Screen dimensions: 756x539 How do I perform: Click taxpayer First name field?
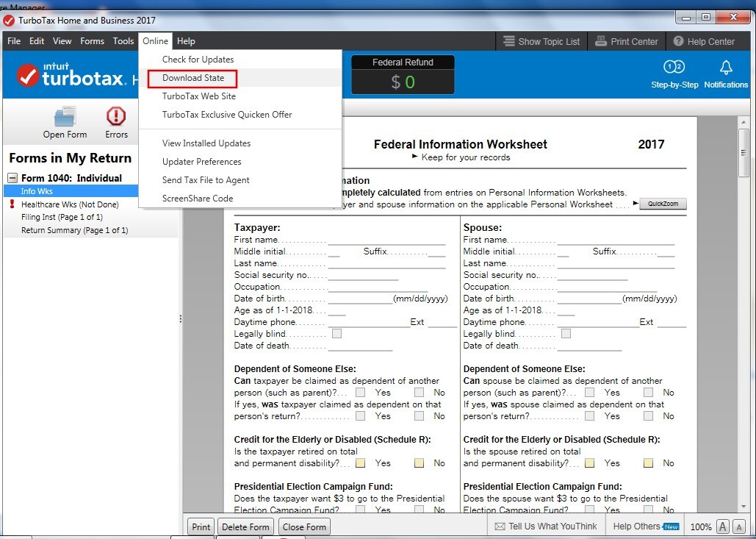[x=386, y=240]
